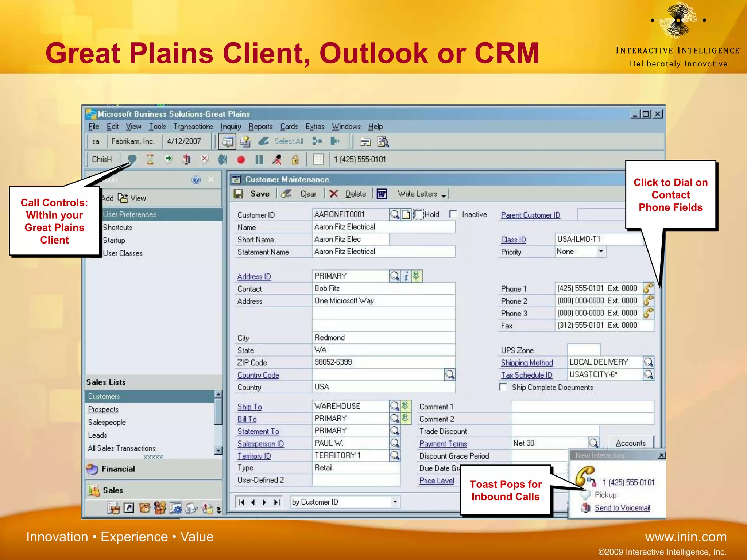This screenshot has width=747, height=560.
Task: Click the Address ID info icon
Action: pyautogui.click(x=406, y=276)
